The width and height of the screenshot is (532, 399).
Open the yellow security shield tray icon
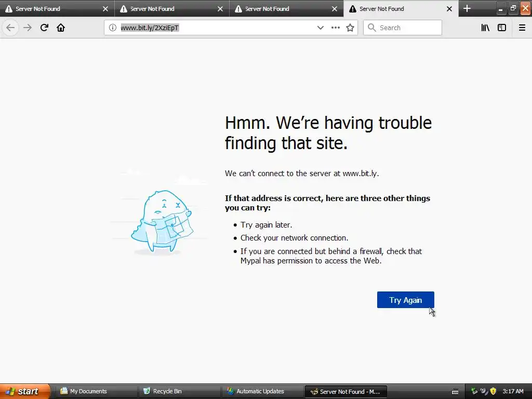[x=494, y=391]
